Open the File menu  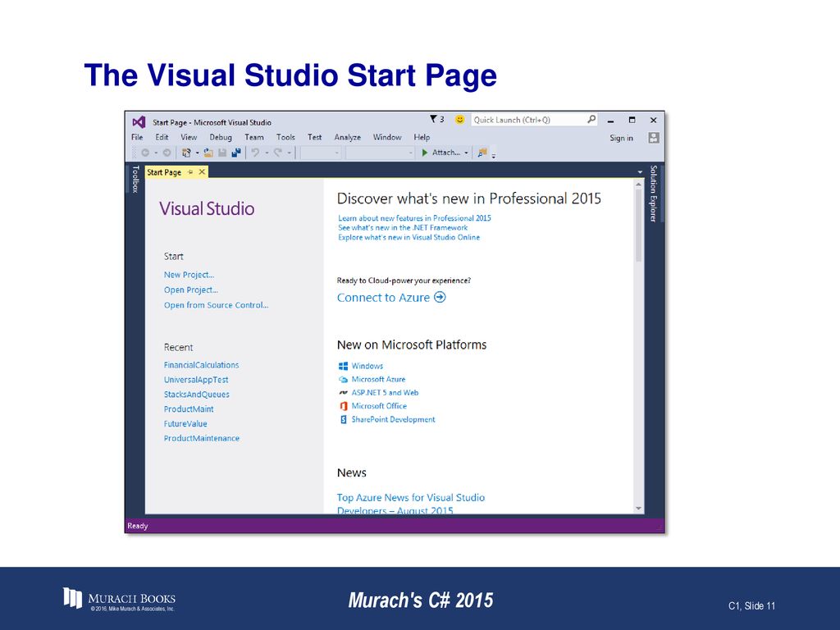(137, 137)
